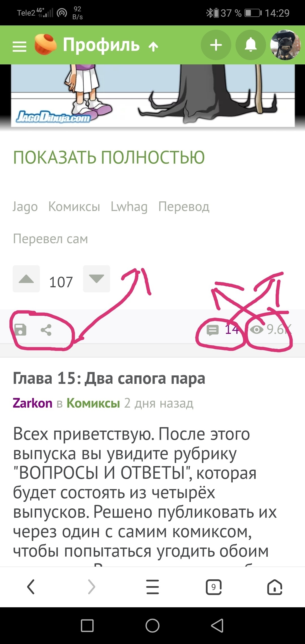This screenshot has height=644, width=305.
Task: Tap the arrow next to Профиль
Action: tap(153, 47)
